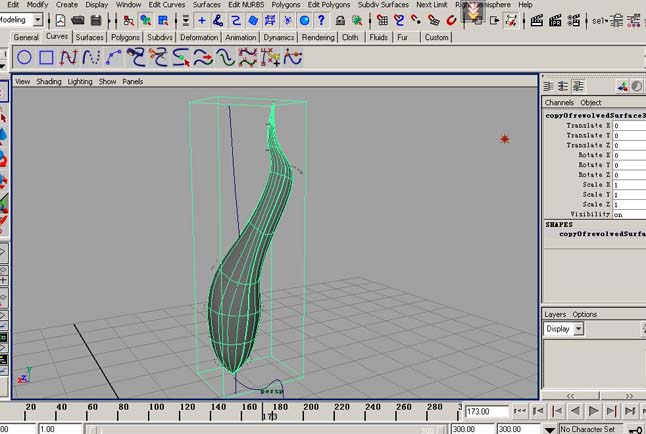Open the Object menu in Channel Box

(591, 103)
